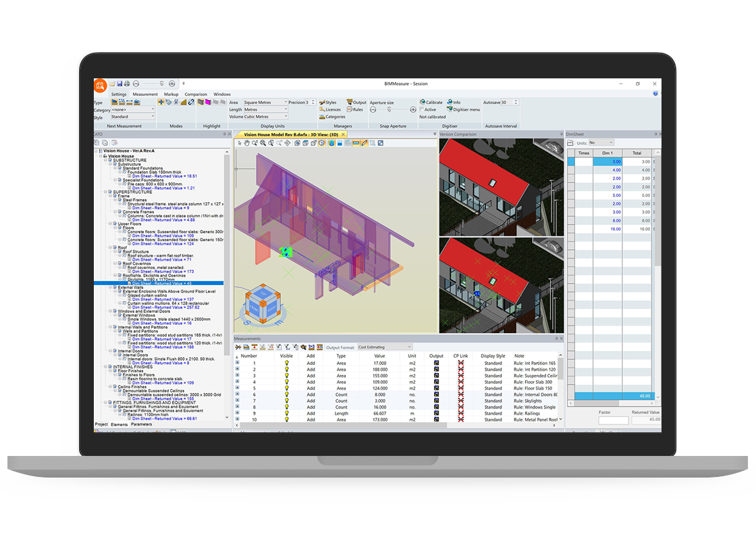756x535 pixels.
Task: Open the Digitiser menu
Action: (465, 109)
